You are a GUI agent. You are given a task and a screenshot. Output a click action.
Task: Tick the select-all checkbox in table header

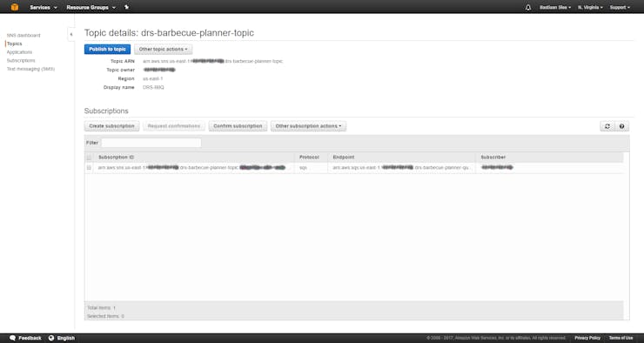[89, 158]
